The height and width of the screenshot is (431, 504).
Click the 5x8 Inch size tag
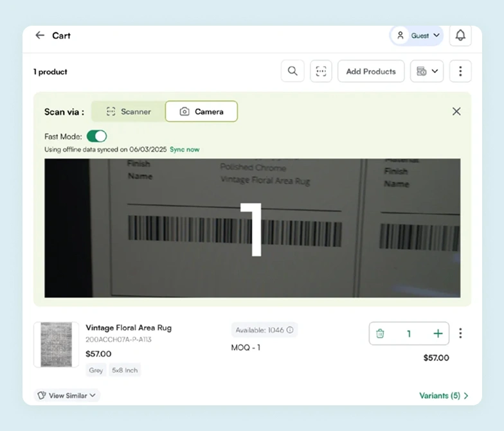(125, 370)
